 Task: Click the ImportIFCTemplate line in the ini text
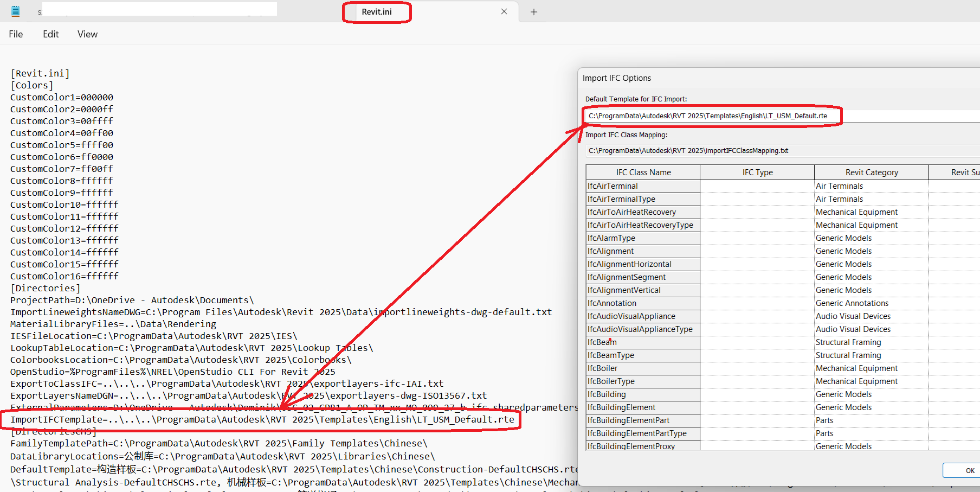[262, 419]
